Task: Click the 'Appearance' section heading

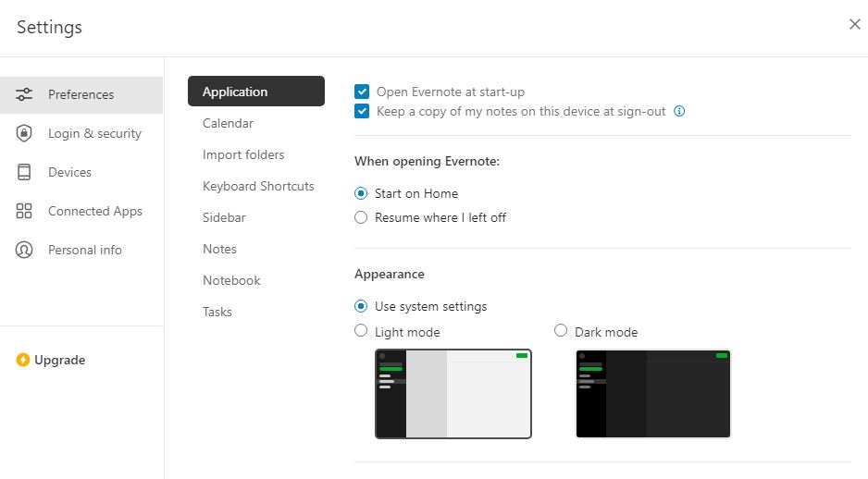Action: tap(390, 275)
